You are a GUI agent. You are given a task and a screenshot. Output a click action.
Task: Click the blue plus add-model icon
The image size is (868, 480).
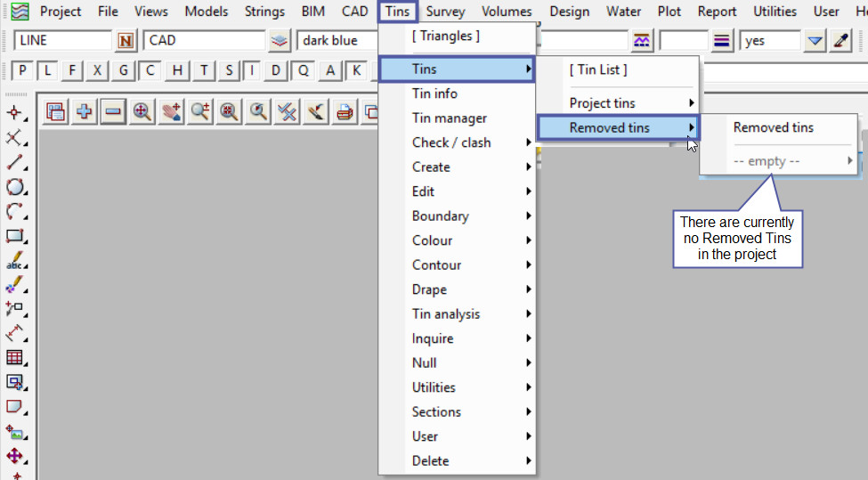pyautogui.click(x=85, y=112)
